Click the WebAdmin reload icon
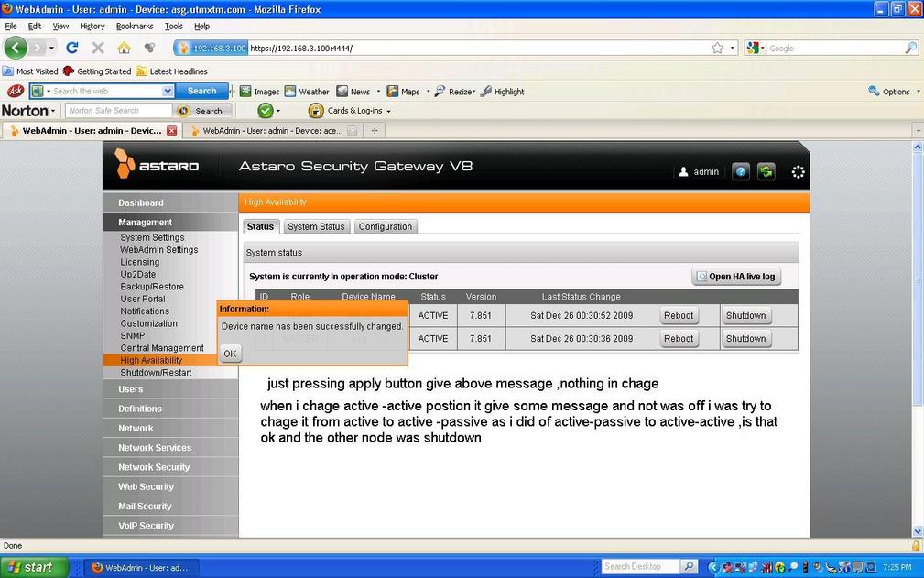 coord(766,171)
